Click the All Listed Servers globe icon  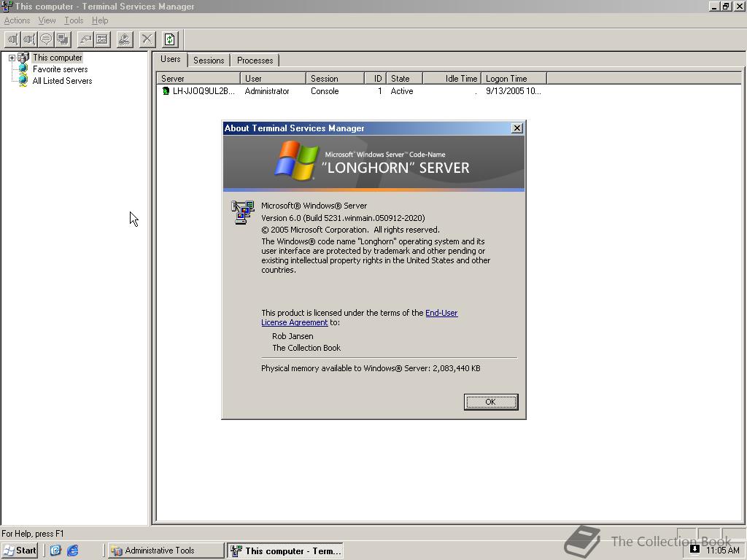tap(23, 80)
